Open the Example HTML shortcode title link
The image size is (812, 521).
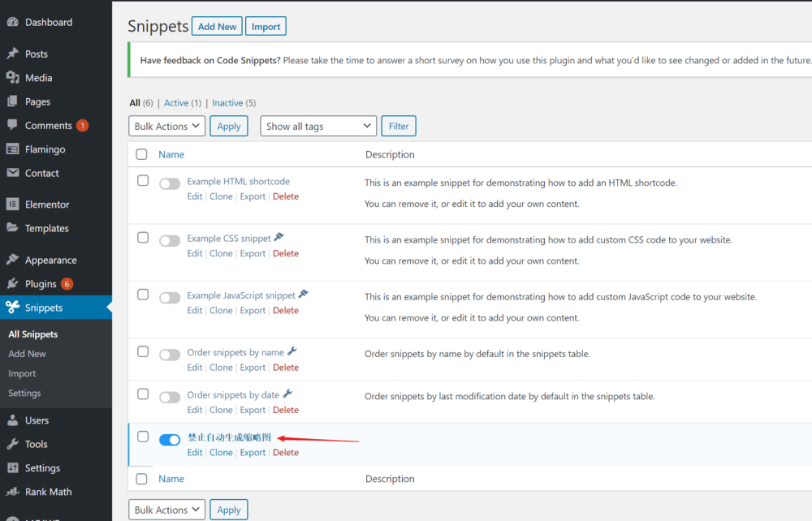click(238, 181)
